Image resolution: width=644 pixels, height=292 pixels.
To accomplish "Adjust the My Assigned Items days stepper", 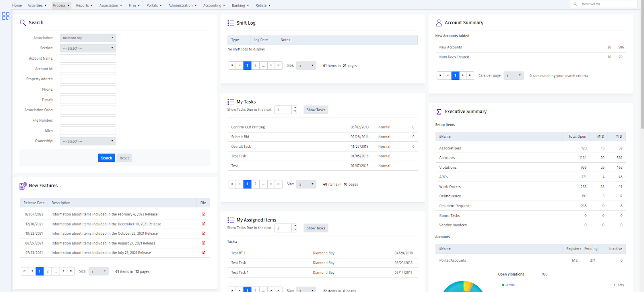I will point(295,228).
